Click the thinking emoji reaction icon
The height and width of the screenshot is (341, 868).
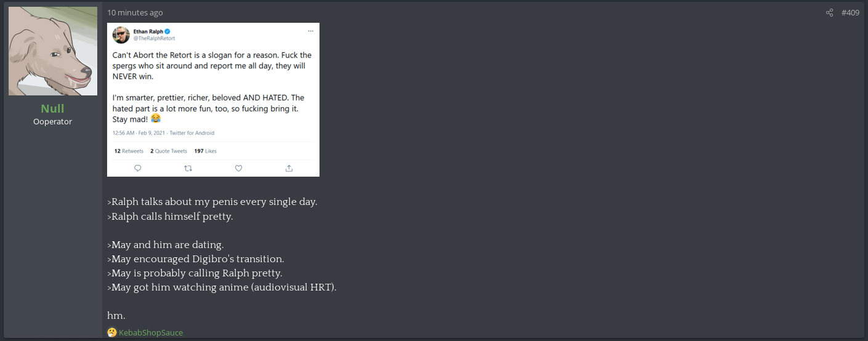[112, 332]
